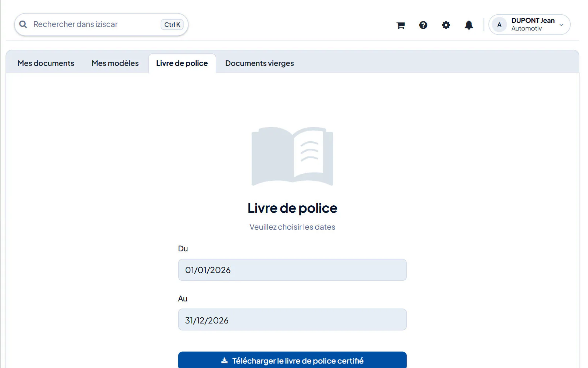Click the search magnifier icon
Viewport: 588px width, 368px height.
tap(23, 24)
